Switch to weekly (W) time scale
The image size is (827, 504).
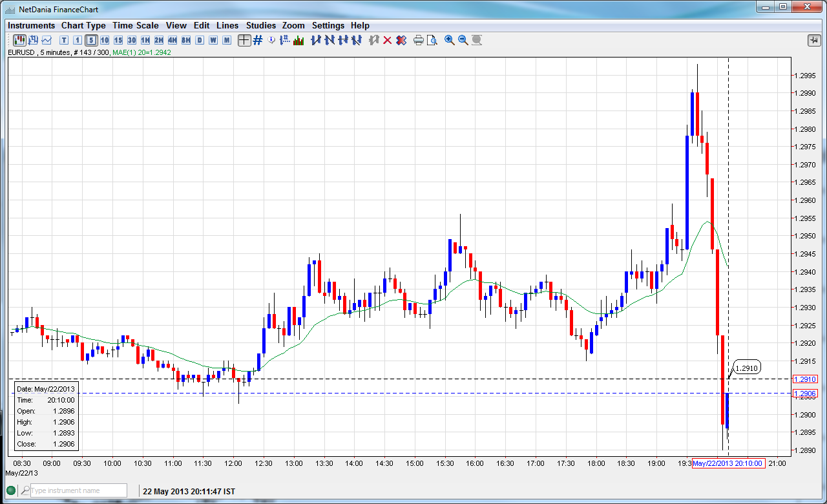[x=213, y=40]
